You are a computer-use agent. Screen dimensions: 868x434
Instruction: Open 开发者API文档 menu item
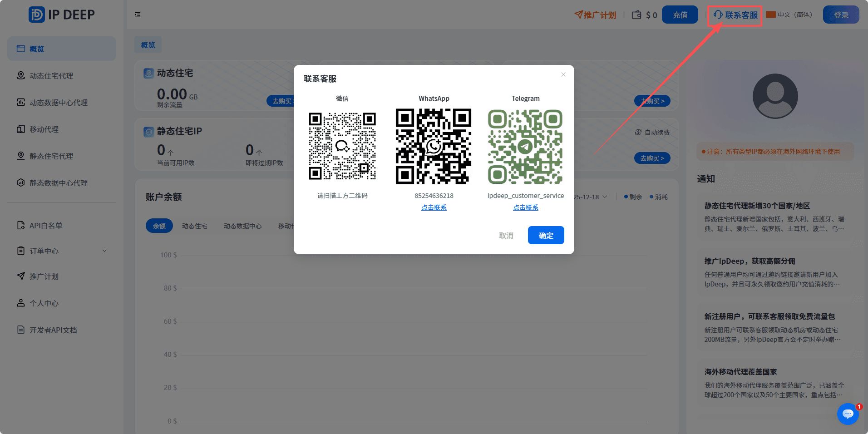click(x=62, y=330)
